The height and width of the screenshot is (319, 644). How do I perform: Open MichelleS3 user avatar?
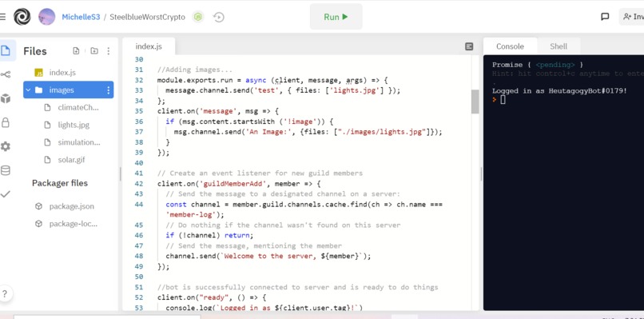point(47,17)
